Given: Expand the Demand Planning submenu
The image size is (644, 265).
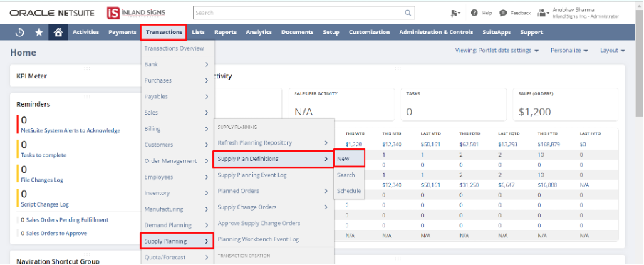Looking at the screenshot, I should [x=177, y=225].
